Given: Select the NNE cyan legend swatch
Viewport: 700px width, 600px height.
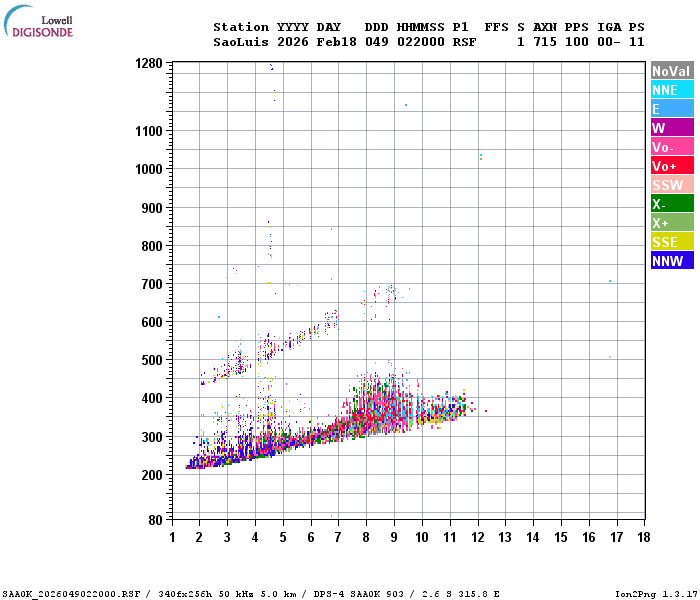Looking at the screenshot, I should [672, 89].
